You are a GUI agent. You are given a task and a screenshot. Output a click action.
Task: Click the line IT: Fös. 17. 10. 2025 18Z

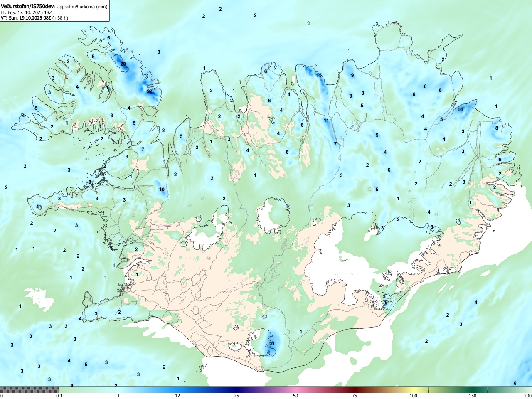(26, 12)
